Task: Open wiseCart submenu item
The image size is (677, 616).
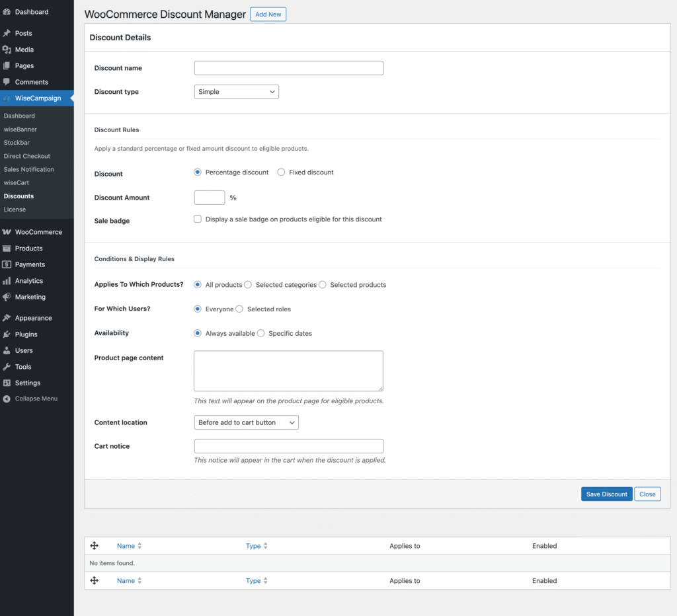Action: click(x=17, y=182)
